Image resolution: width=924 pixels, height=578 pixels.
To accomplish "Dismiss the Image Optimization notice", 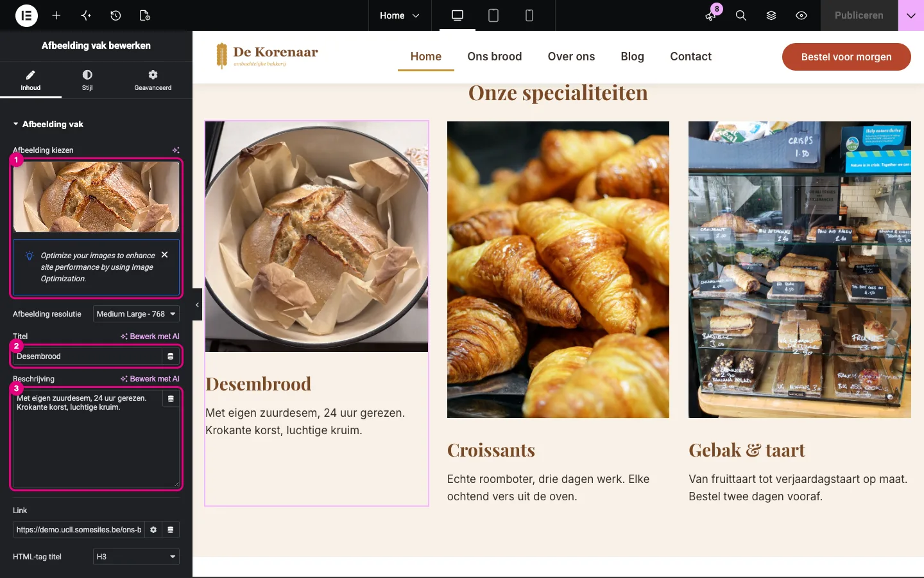I will (x=165, y=255).
